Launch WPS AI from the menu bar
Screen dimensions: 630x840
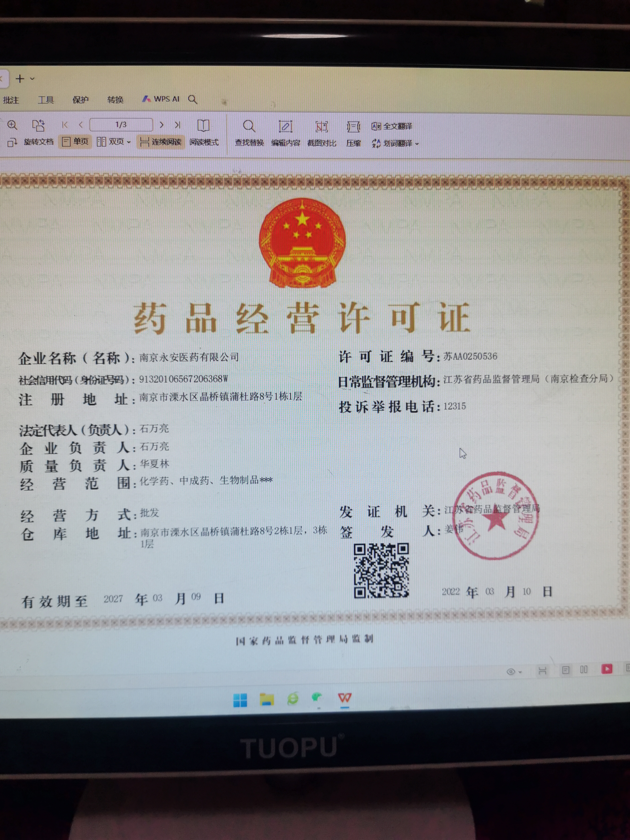161,99
